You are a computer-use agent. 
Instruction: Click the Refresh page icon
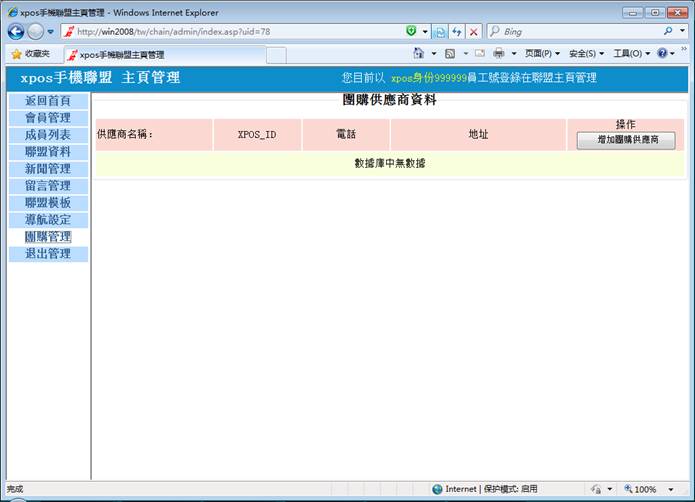[457, 32]
